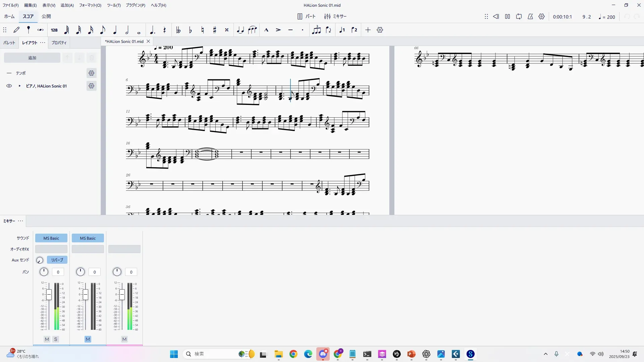This screenshot has width=644, height=362.
Task: Open the レイアウト tab options menu
Action: tap(43, 43)
